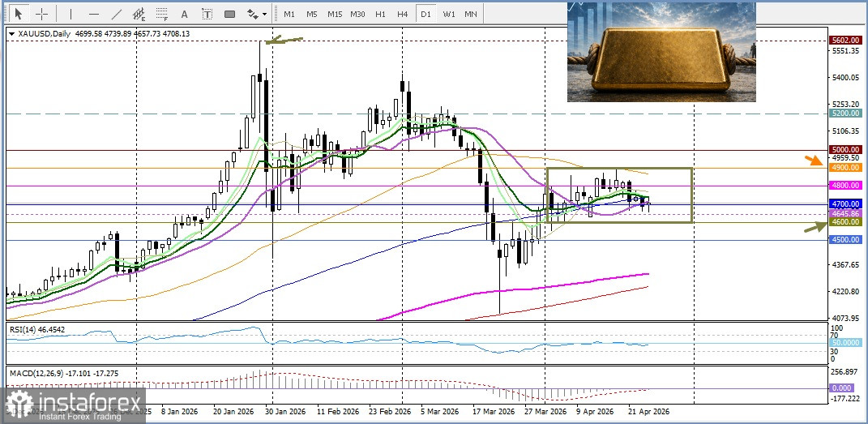Activate the crosshair tool
This screenshot has width=868, height=424.
[42, 14]
